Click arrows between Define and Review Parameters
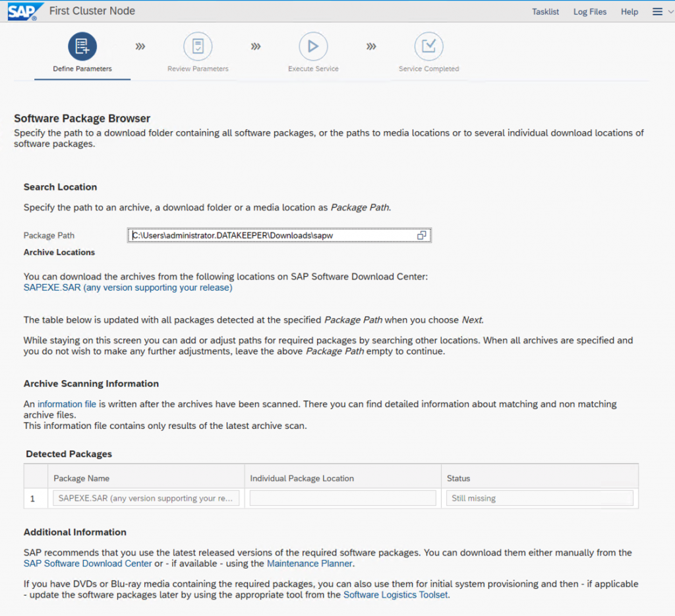Image resolution: width=675 pixels, height=616 pixels. point(140,46)
